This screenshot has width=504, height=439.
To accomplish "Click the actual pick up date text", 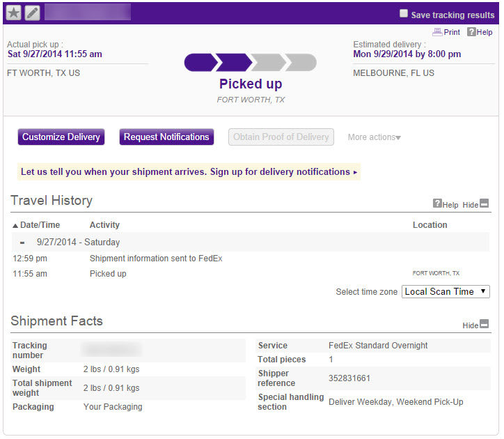I will (x=54, y=54).
